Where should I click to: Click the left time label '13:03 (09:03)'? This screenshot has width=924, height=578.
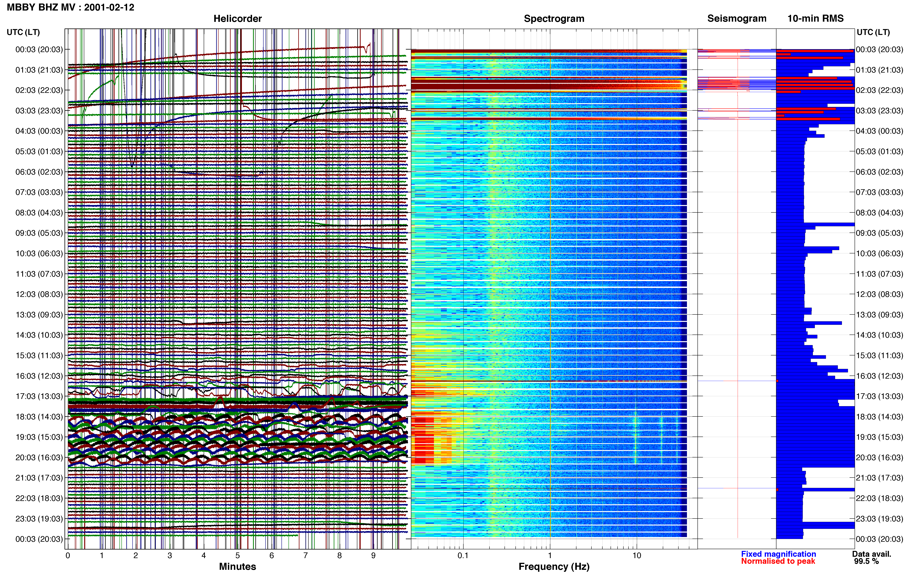[x=39, y=315]
